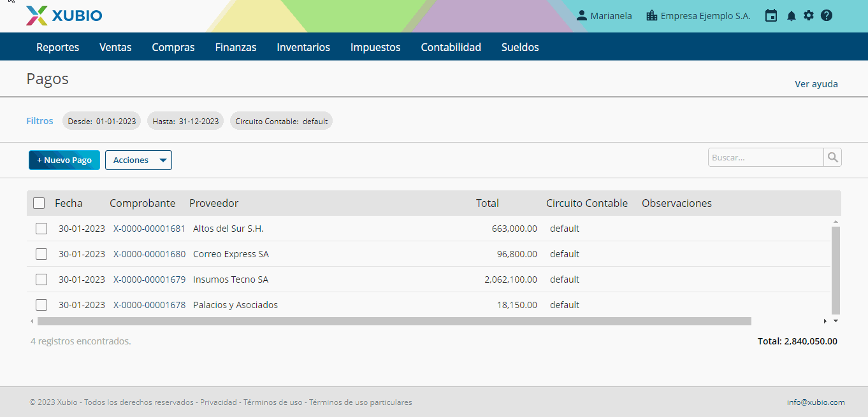Click comprobante X-0000-00001681

[149, 229]
